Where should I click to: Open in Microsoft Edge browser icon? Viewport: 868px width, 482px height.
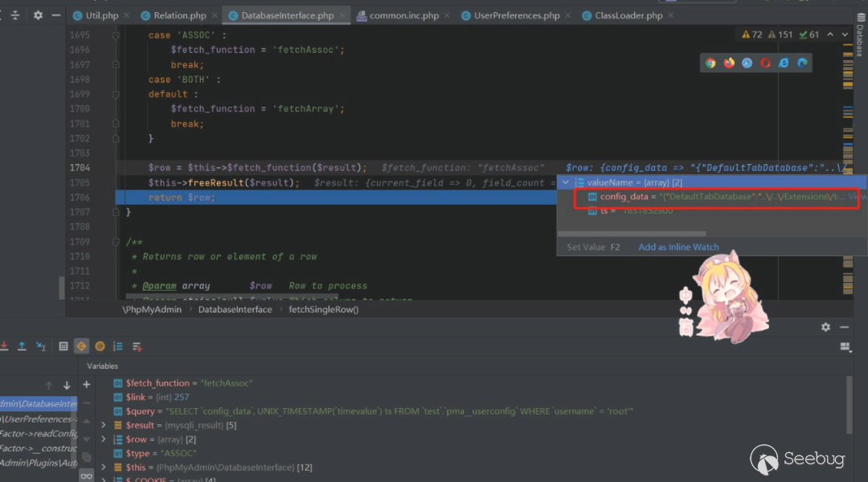click(x=802, y=63)
